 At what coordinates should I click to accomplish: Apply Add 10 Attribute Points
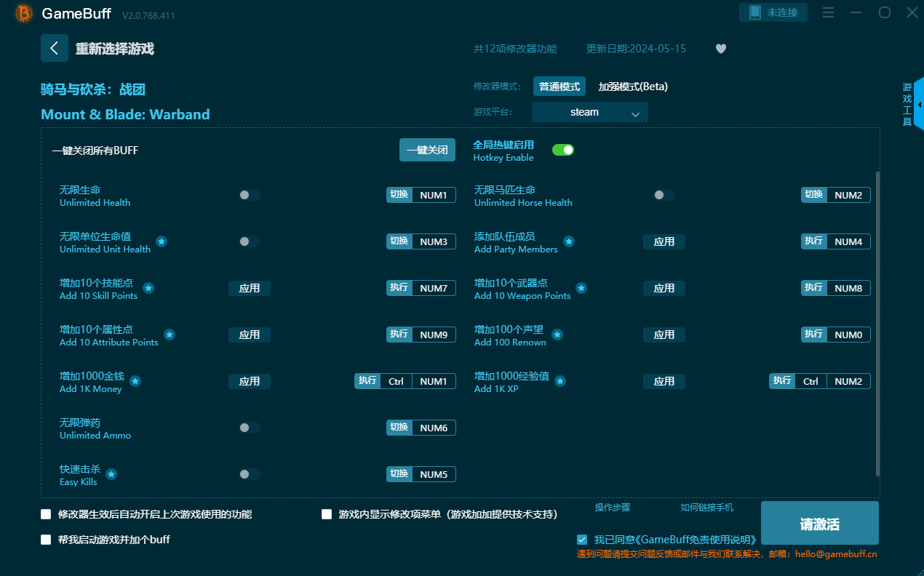(250, 335)
